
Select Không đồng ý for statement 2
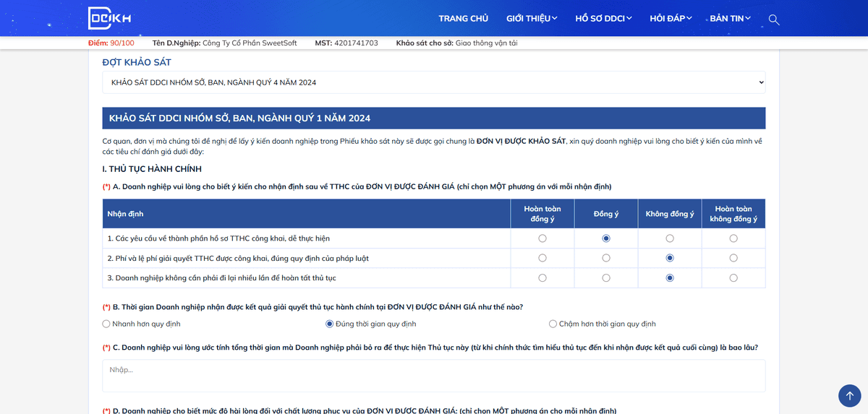[670, 258]
